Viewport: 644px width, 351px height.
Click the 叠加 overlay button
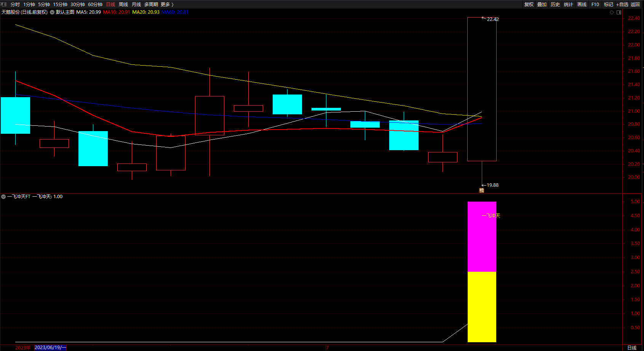tap(542, 5)
